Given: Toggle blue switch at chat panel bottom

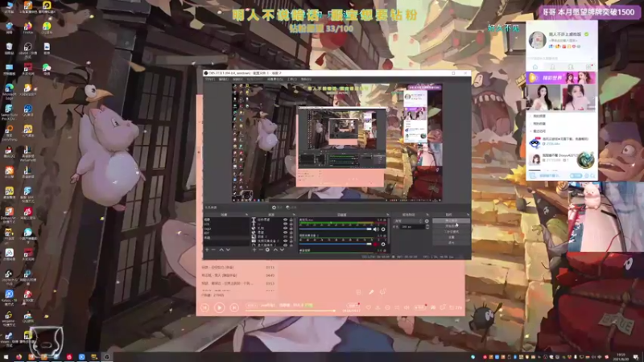Looking at the screenshot, I should click(x=576, y=175).
